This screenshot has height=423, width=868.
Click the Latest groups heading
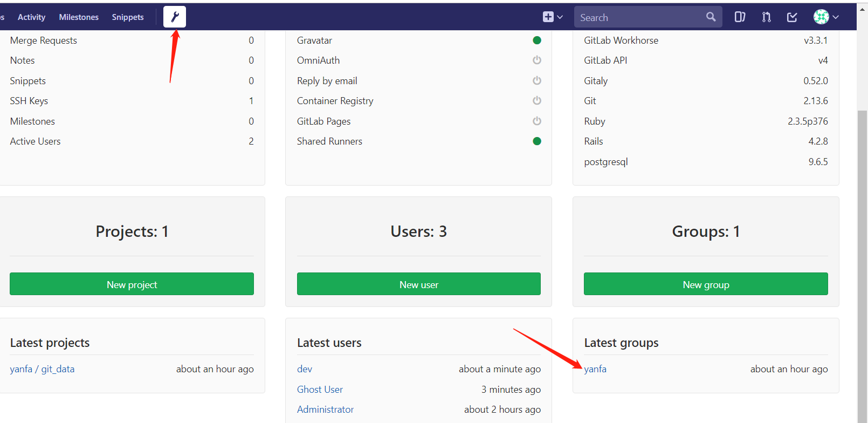point(621,343)
